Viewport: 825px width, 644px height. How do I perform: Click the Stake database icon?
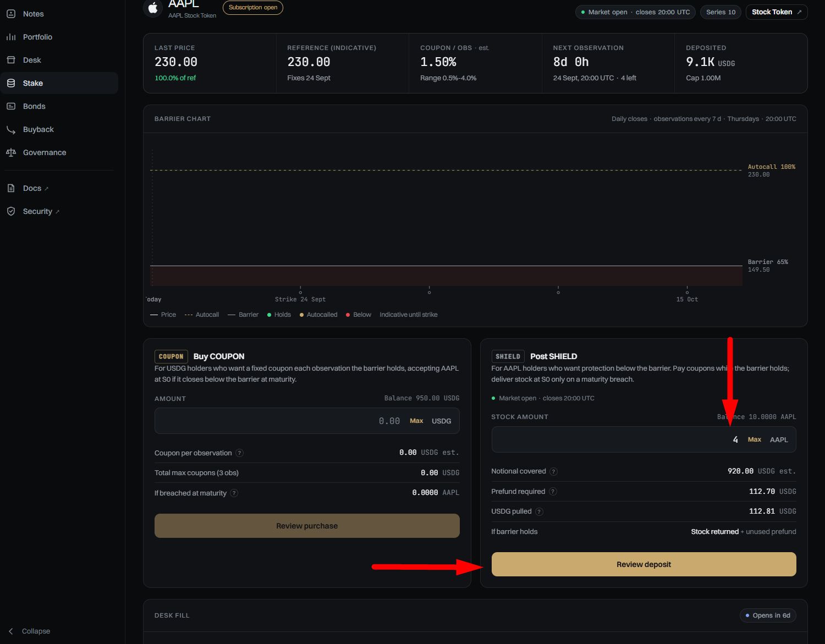pos(11,83)
